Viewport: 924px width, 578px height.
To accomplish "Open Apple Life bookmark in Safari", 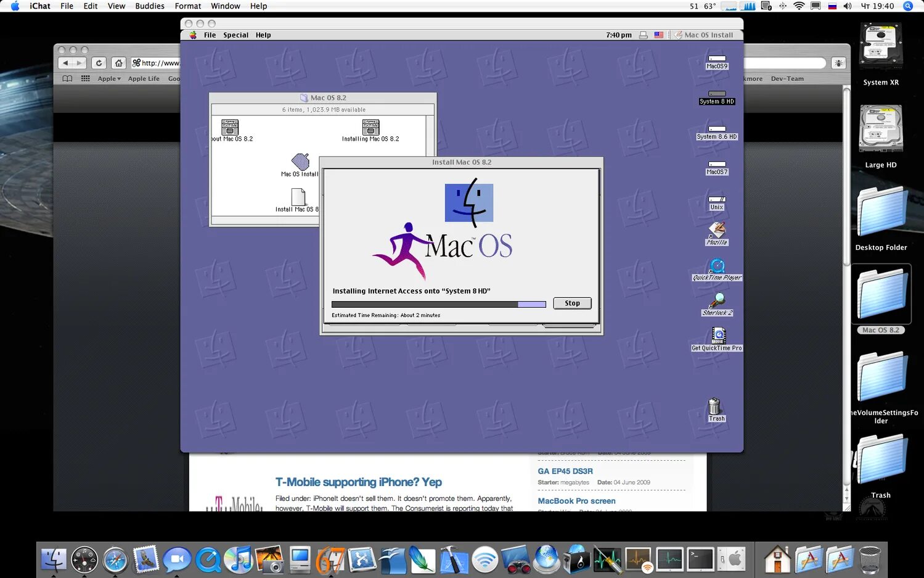I will 144,79.
